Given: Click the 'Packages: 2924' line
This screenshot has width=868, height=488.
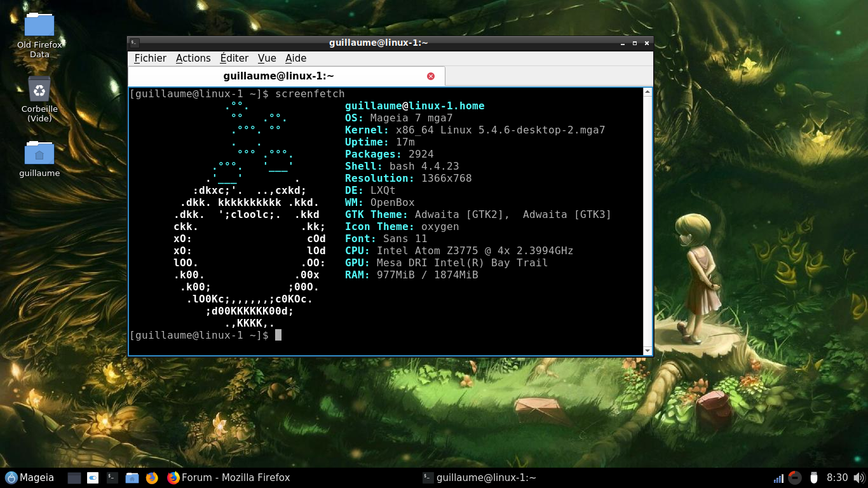Looking at the screenshot, I should (x=390, y=154).
